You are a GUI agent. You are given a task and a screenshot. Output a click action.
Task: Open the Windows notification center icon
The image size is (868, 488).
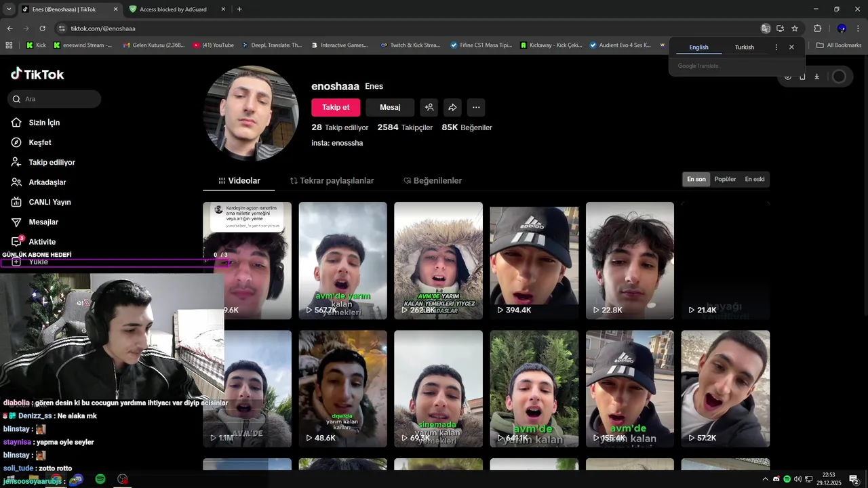(x=854, y=479)
